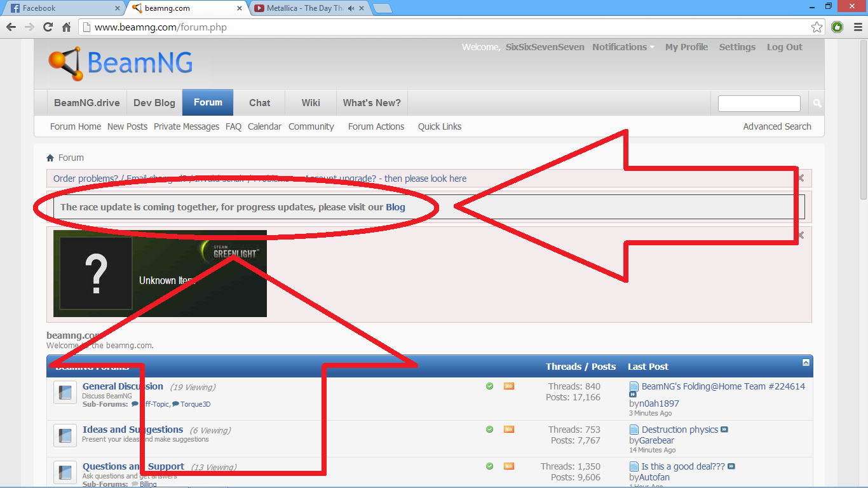Go to last post arrow beside Is this a good deal
The image size is (868, 488).
click(x=731, y=466)
